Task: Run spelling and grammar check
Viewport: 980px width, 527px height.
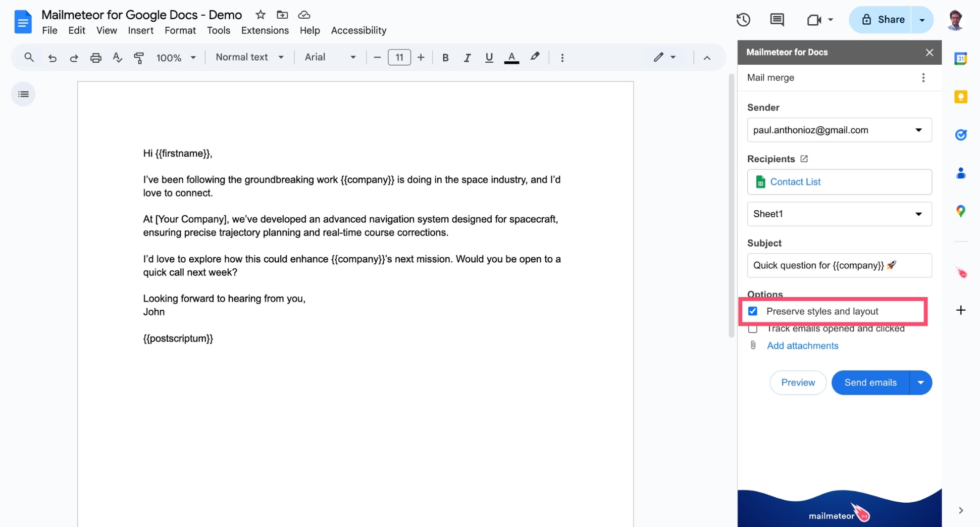Action: click(117, 58)
